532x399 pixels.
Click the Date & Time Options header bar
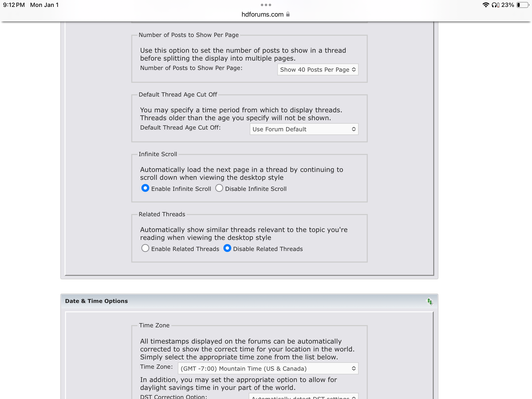click(239, 301)
